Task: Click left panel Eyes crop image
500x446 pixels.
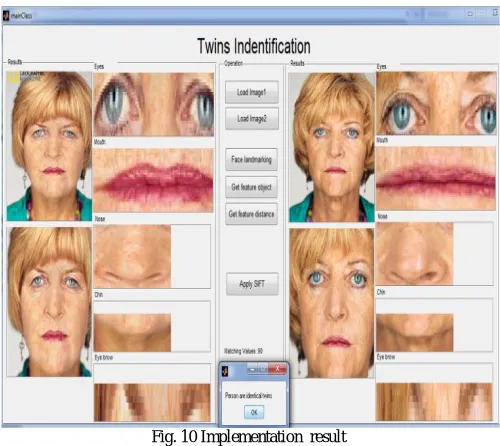Action: 154,104
